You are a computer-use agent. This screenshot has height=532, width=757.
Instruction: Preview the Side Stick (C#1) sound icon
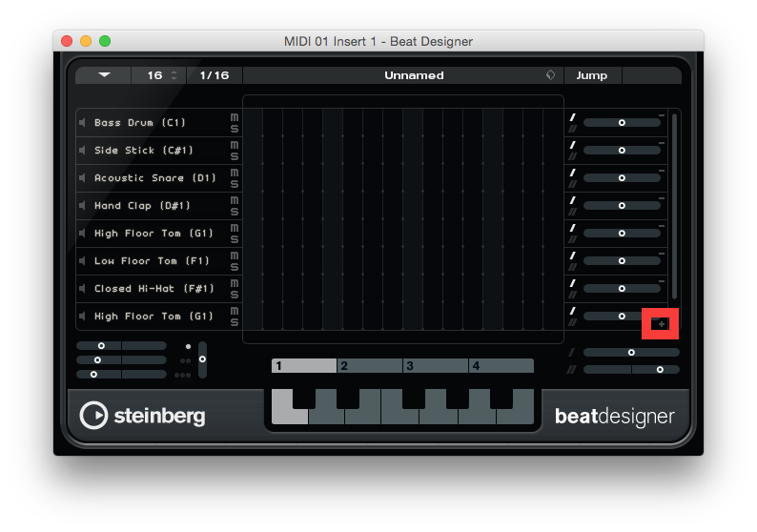tap(83, 150)
